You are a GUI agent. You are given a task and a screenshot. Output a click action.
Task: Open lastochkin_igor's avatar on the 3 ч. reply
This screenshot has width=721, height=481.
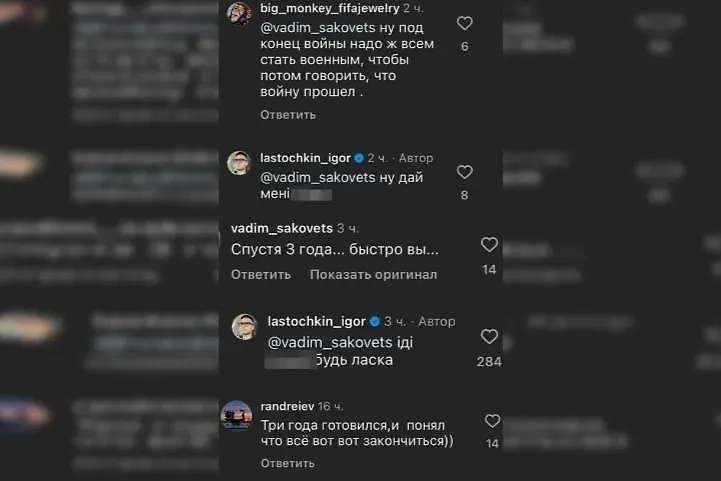245,326
